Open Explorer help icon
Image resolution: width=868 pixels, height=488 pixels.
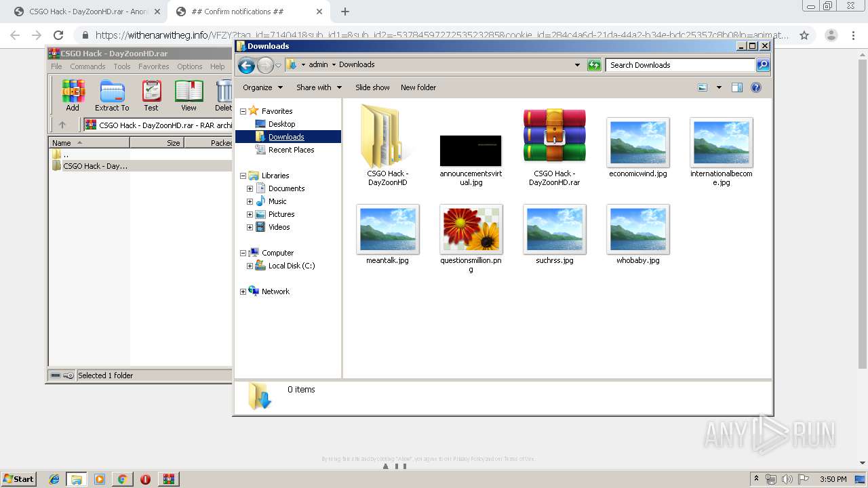[756, 87]
